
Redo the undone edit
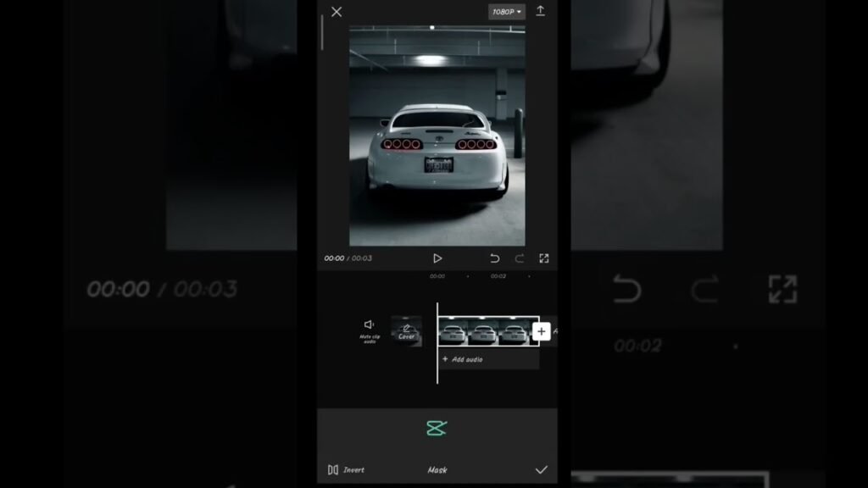520,258
